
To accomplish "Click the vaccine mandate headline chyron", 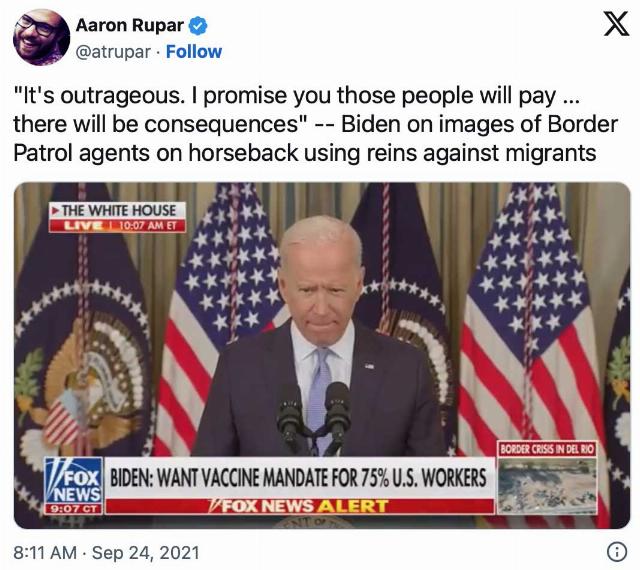I will [x=299, y=478].
